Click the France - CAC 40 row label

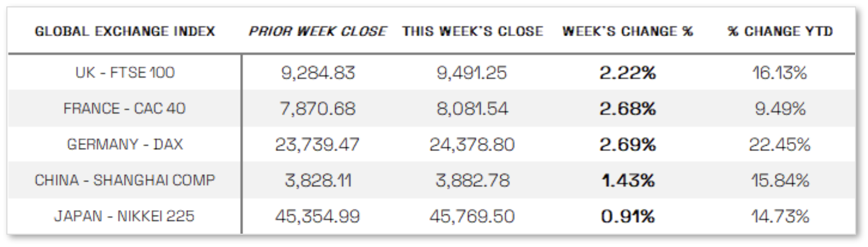[x=125, y=109]
